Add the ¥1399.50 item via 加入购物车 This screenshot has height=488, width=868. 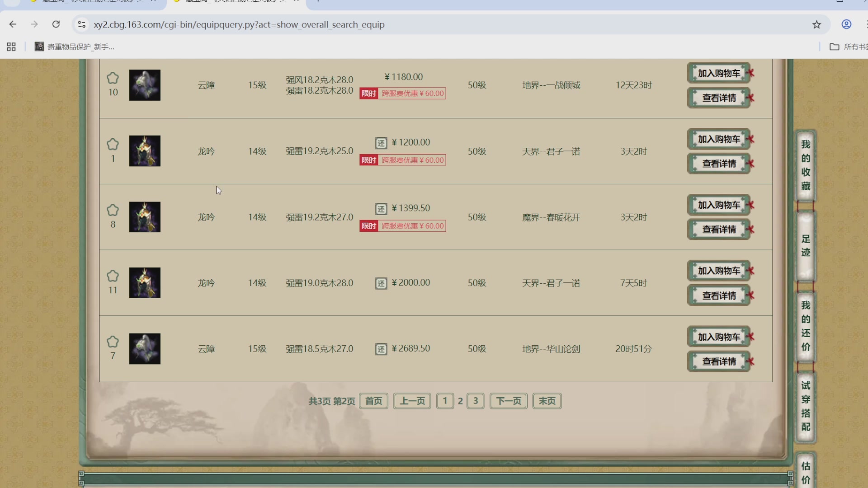coord(718,205)
